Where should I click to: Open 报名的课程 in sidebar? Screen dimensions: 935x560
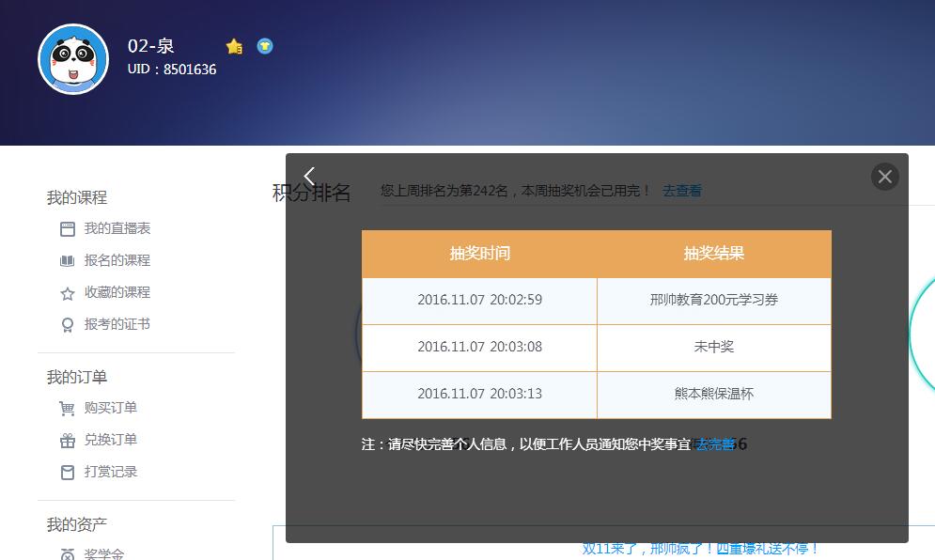pyautogui.click(x=117, y=260)
